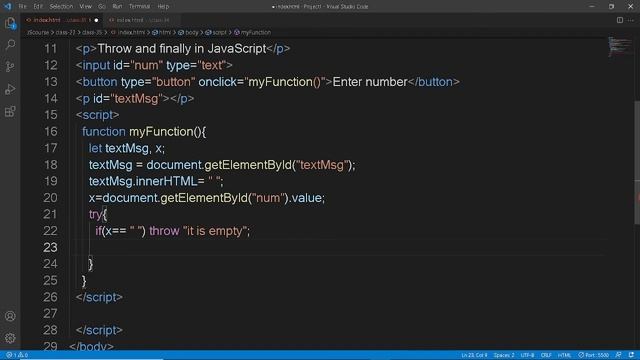Click the closing script tag on line 28
This screenshot has width=640, height=360.
point(99,330)
